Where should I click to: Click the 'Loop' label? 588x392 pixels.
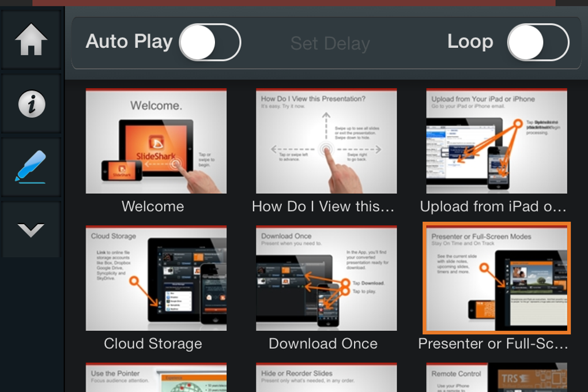tap(470, 42)
